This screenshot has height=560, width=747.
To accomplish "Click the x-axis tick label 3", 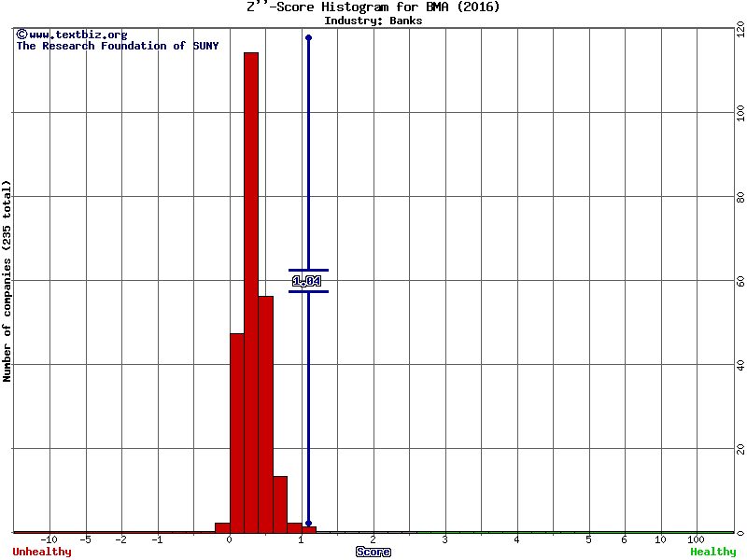I will 445,539.
